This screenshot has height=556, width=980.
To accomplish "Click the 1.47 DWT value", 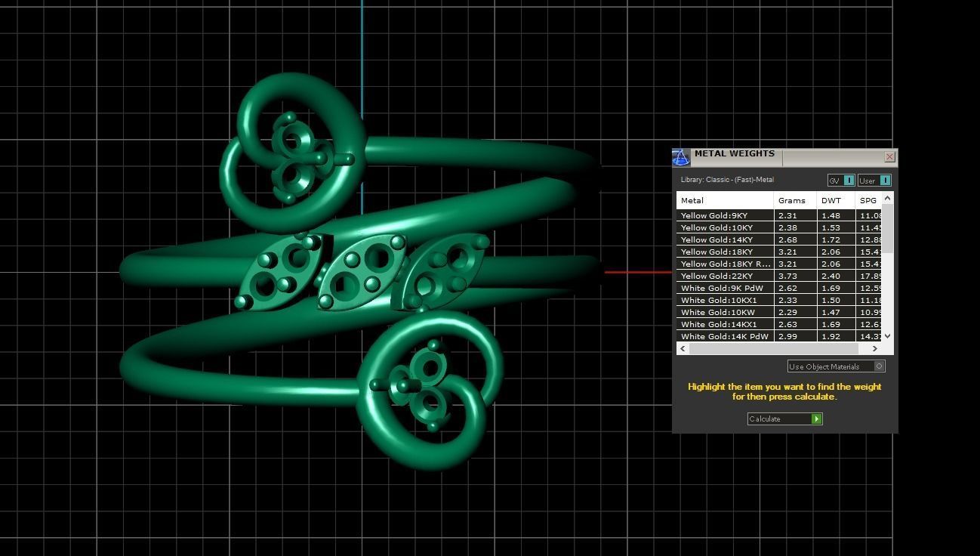I will (x=831, y=312).
